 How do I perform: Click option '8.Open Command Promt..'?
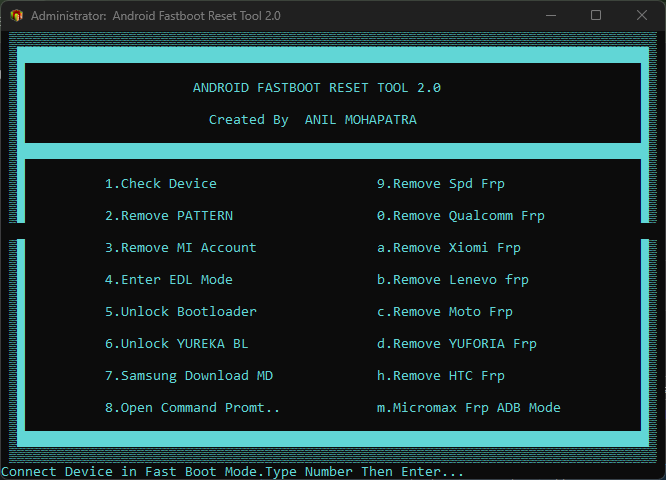coord(192,408)
